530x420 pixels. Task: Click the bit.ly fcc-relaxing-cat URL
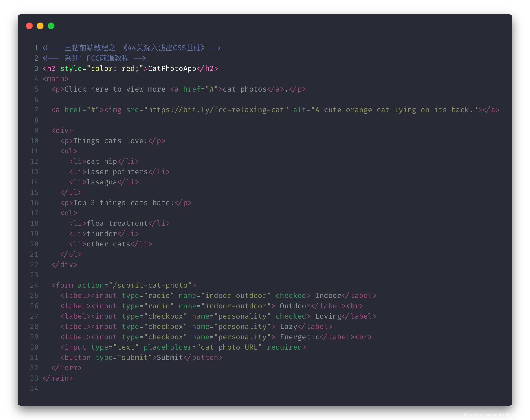(216, 110)
